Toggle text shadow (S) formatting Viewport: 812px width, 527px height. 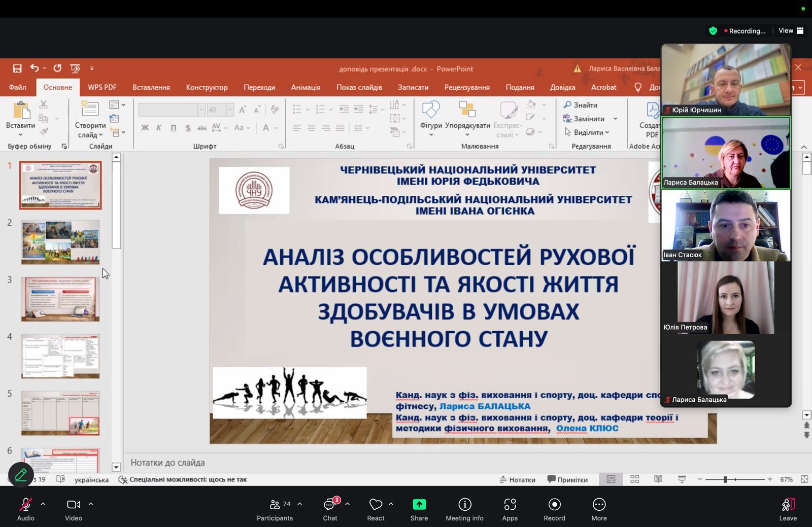188,128
